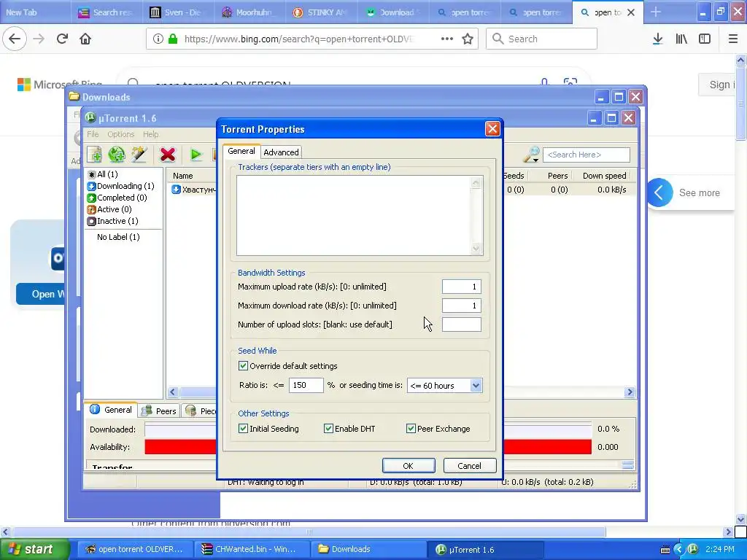Viewport: 747px width, 560px height.
Task: Click scroll left arrow in torrent list
Action: [173, 392]
